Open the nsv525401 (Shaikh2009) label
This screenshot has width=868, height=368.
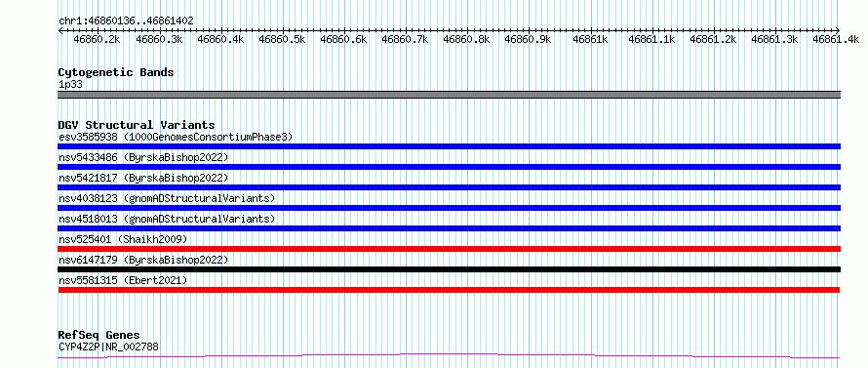[123, 239]
